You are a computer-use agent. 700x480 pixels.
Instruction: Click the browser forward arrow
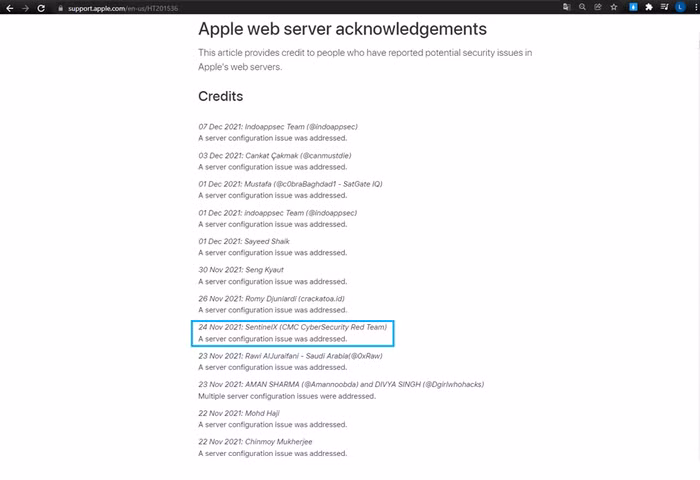click(x=25, y=8)
